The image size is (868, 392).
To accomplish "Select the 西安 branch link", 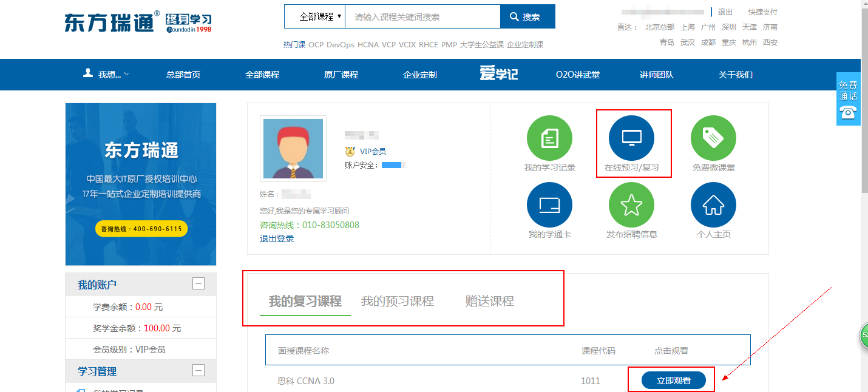I will (x=770, y=42).
